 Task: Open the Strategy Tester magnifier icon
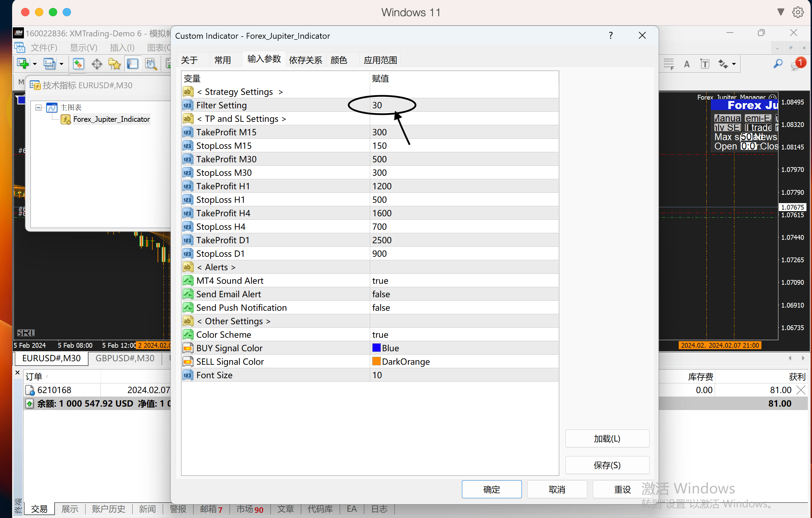tap(151, 64)
